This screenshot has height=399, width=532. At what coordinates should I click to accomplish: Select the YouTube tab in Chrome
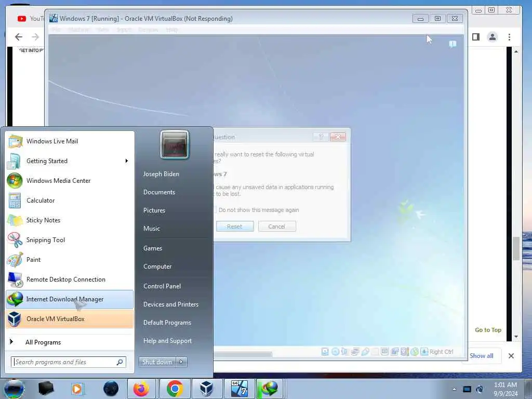pyautogui.click(x=31, y=19)
